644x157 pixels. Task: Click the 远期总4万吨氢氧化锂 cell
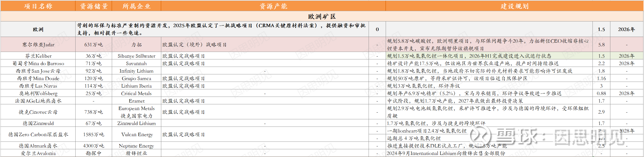point(489,138)
